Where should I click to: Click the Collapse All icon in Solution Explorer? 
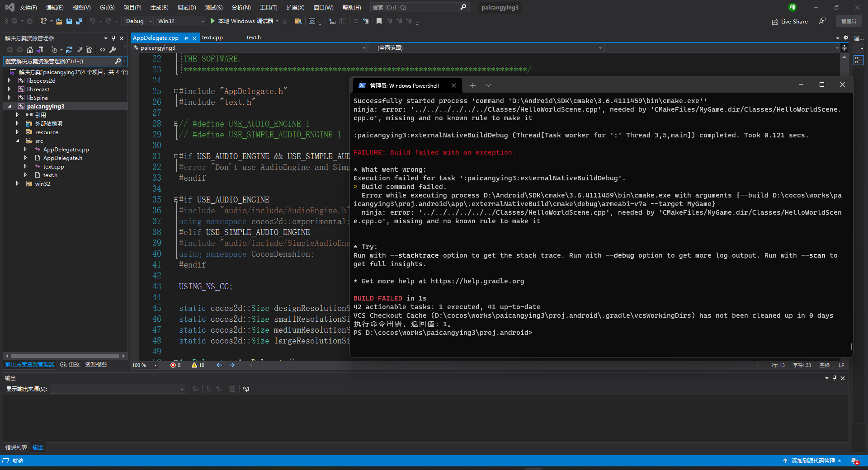tap(79, 50)
